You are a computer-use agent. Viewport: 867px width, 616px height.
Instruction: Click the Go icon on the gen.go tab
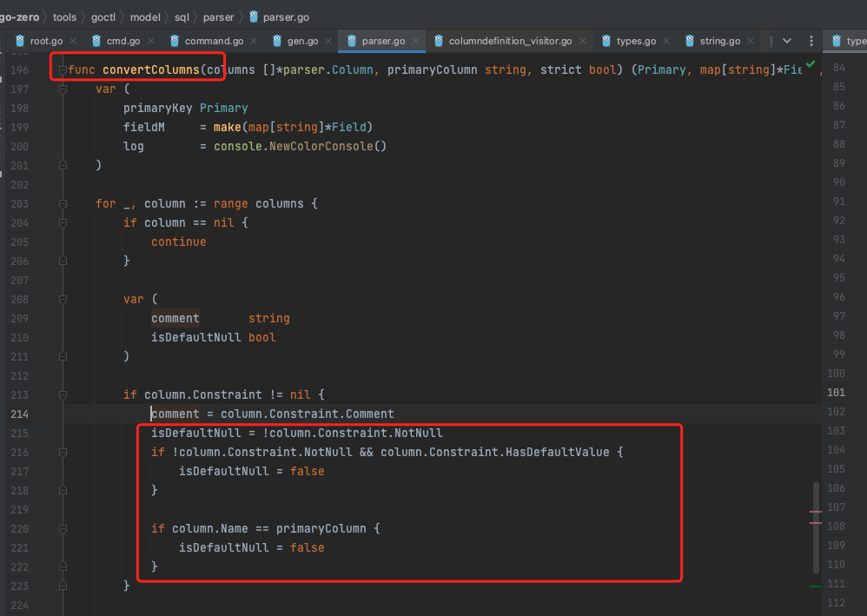[277, 40]
